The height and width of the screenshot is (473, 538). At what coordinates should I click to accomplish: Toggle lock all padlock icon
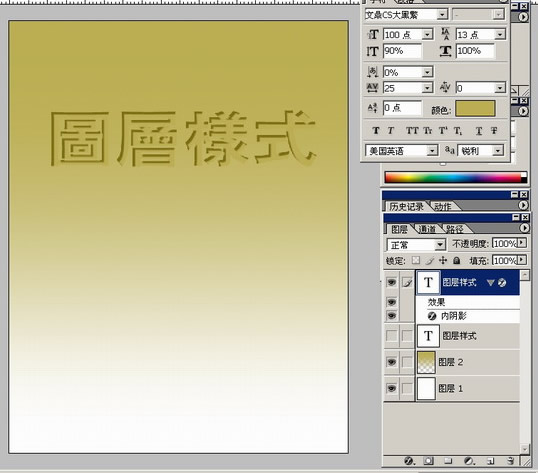click(x=456, y=261)
